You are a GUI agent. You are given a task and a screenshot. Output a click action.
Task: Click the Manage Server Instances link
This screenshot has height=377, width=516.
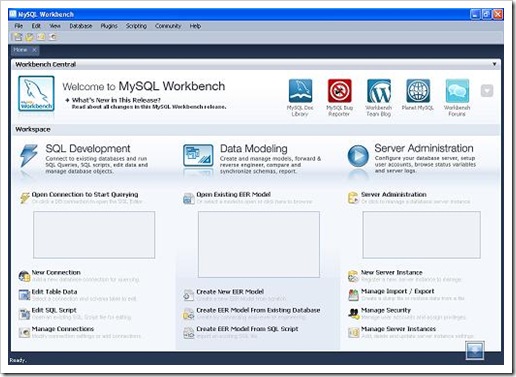398,329
